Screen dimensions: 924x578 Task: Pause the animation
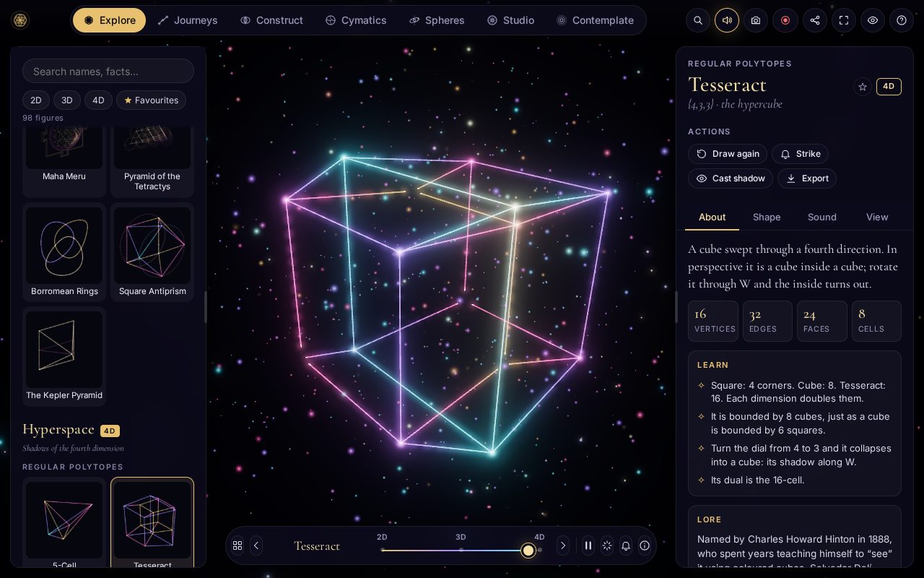(x=588, y=545)
